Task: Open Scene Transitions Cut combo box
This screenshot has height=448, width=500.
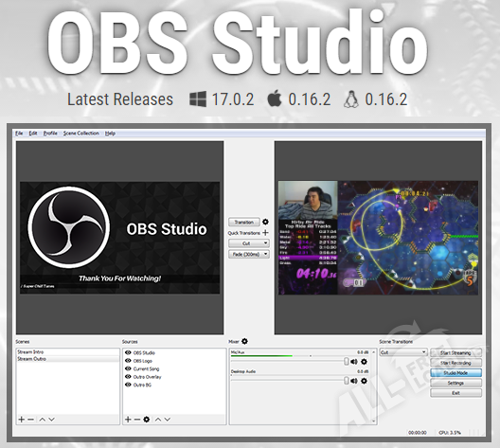Action: coord(403,352)
